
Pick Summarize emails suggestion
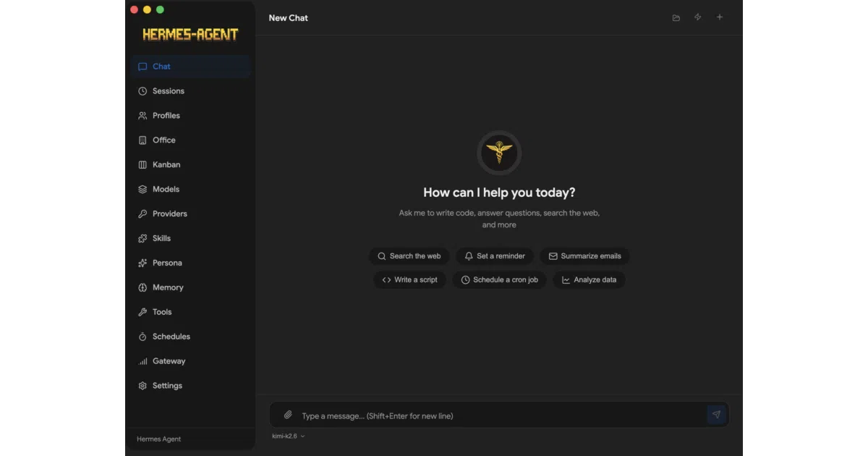[x=584, y=256]
